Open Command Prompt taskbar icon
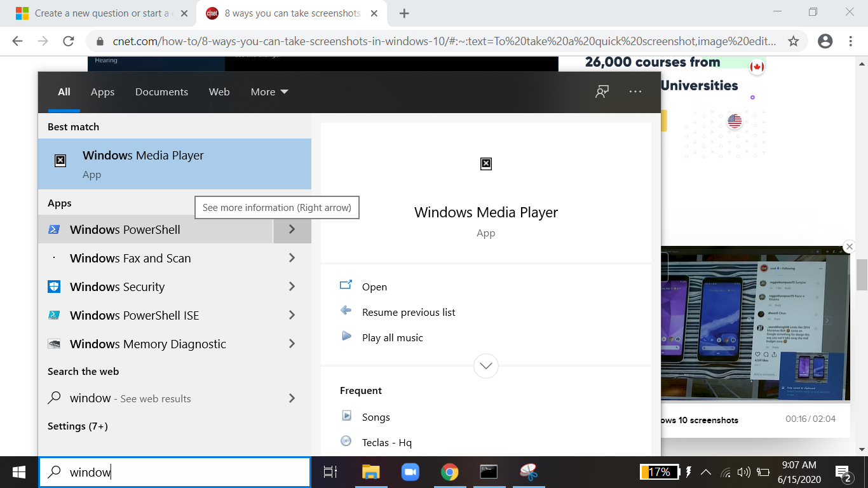This screenshot has width=868, height=488. point(488,472)
